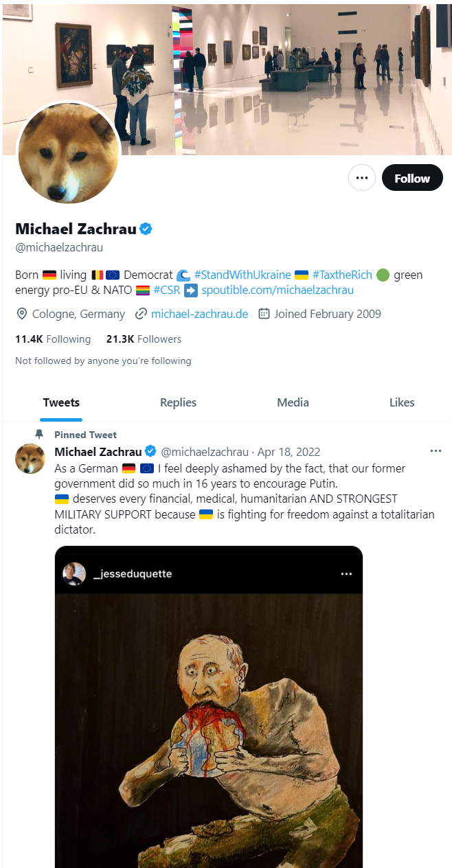Click the blue verified badge beside profile name
452x868 pixels.
tap(146, 229)
